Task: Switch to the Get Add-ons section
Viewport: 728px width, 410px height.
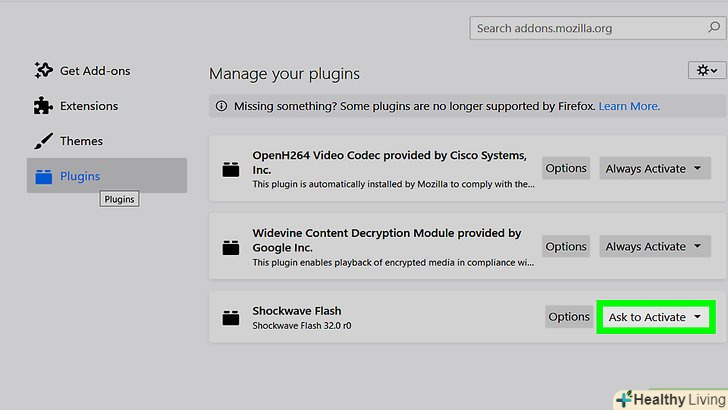Action: pyautogui.click(x=95, y=71)
